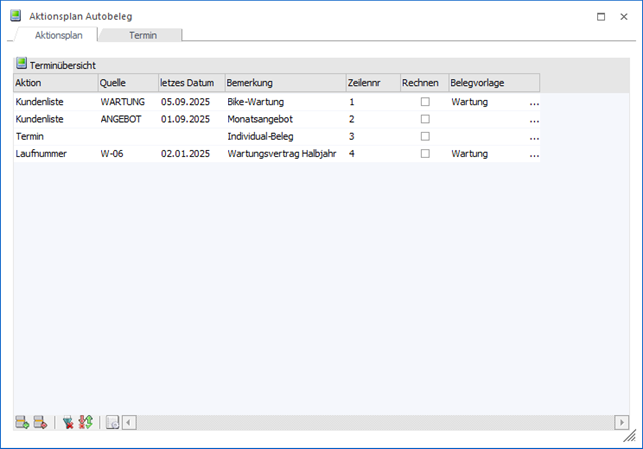Screen dimensions: 643x449
Task: Click the add row icon in bottom toolbar
Action: click(22, 422)
